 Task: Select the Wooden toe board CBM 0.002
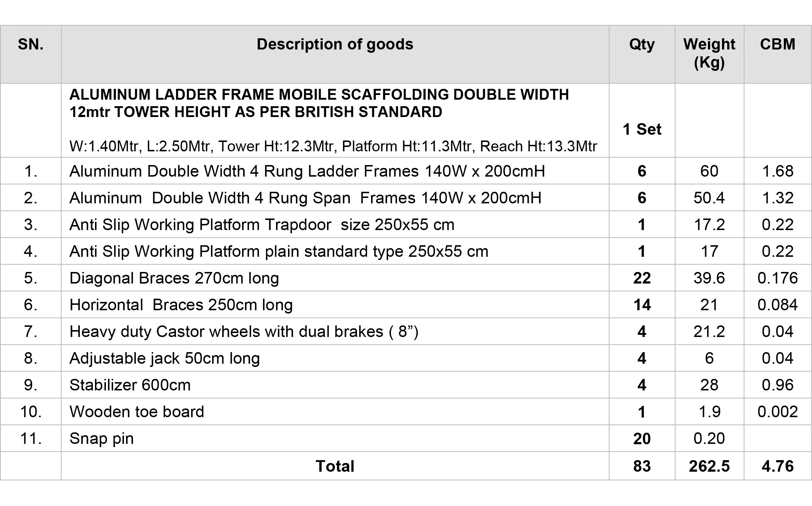(x=778, y=412)
